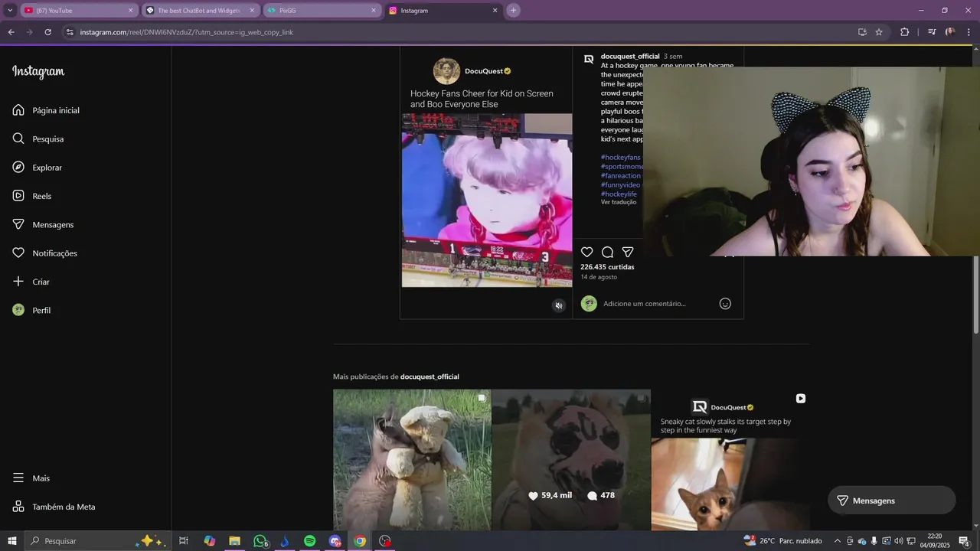Image resolution: width=980 pixels, height=551 pixels.
Task: Click install app icon in address bar
Action: tap(862, 32)
